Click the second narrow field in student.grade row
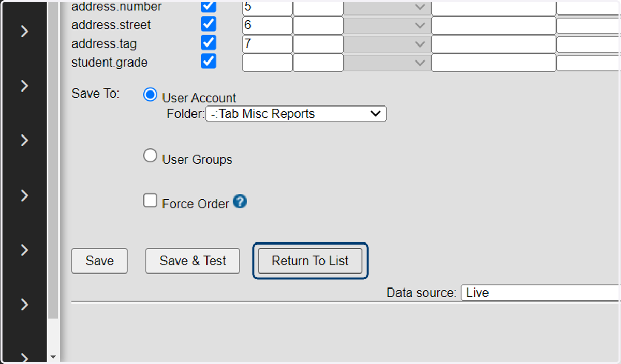This screenshot has height=364, width=621. 318,63
